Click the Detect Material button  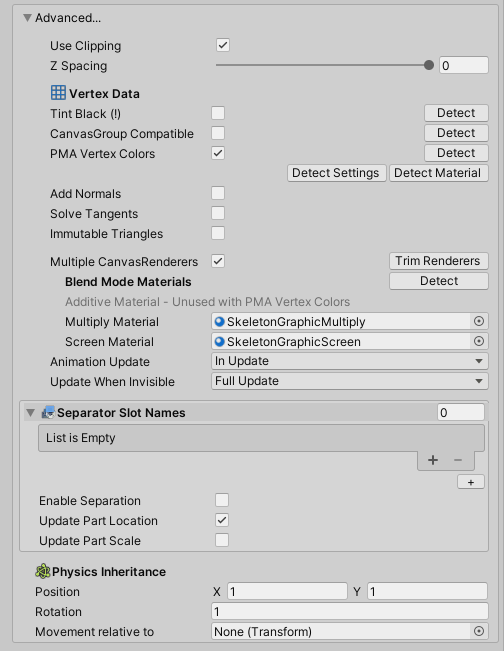pyautogui.click(x=438, y=173)
